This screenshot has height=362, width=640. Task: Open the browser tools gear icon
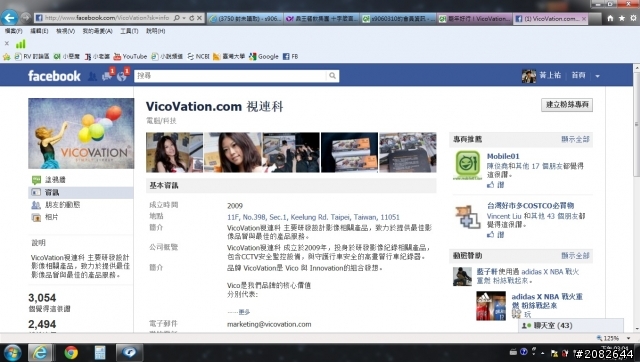coord(633,18)
